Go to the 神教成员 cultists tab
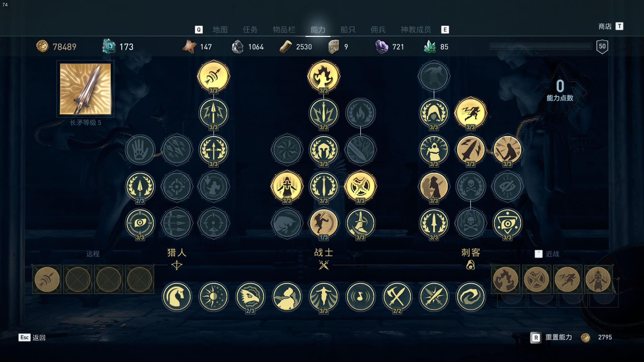 416,29
